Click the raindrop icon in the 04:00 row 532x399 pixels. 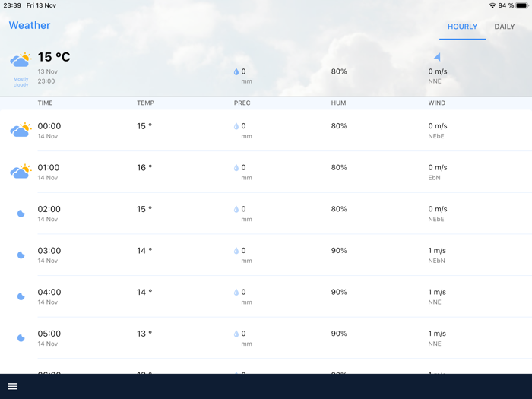(236, 292)
